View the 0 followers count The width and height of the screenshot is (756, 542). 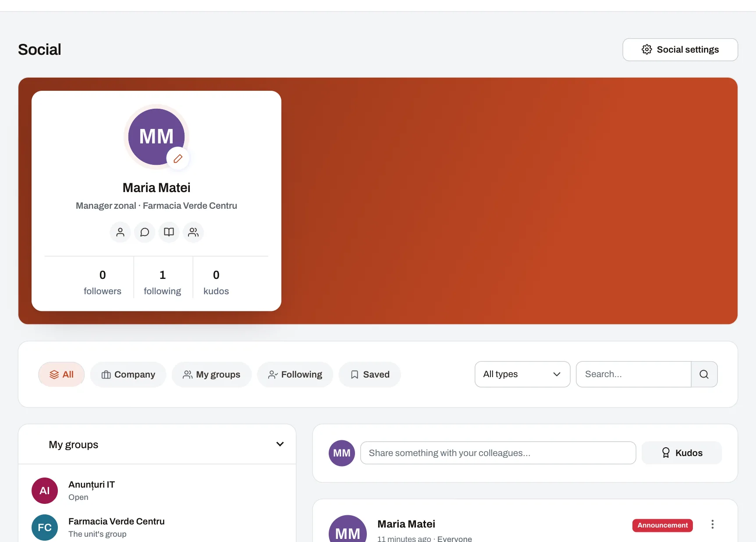pyautogui.click(x=103, y=282)
